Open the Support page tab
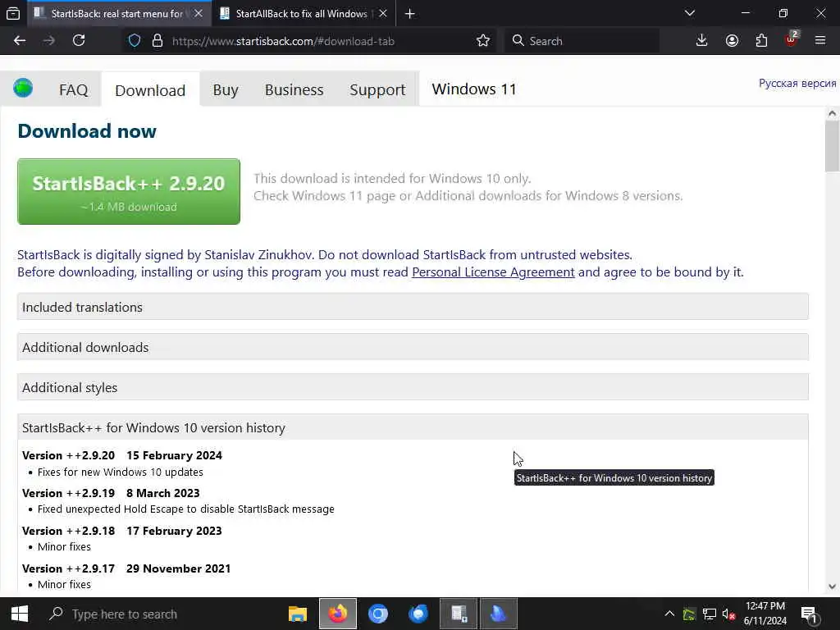Image resolution: width=840 pixels, height=630 pixels. point(377,90)
